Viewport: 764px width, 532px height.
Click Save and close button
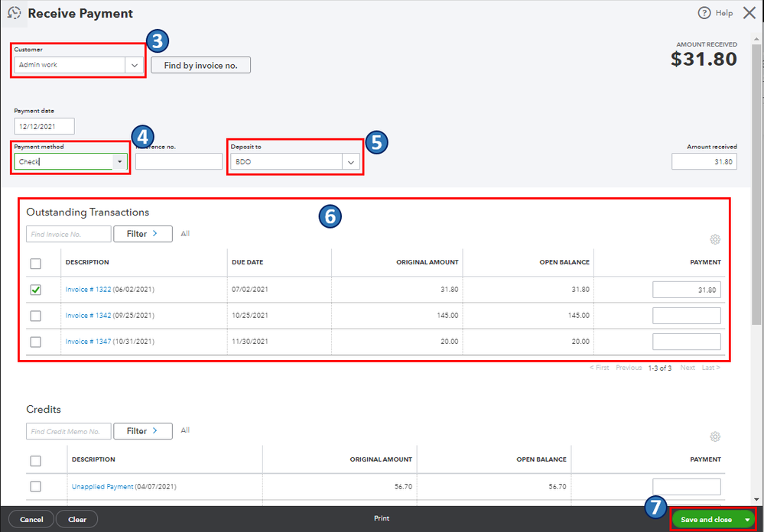click(x=706, y=520)
